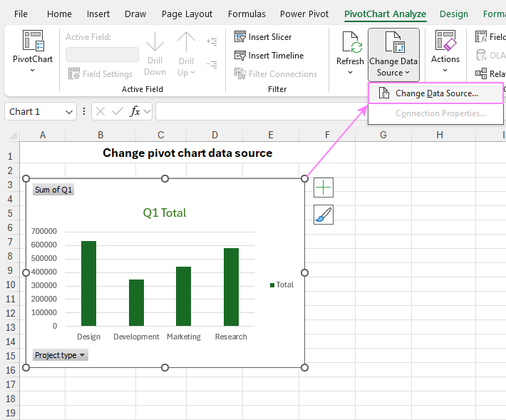506x420 pixels.
Task: Click the Change Data Source ribbon icon
Action: tap(395, 42)
